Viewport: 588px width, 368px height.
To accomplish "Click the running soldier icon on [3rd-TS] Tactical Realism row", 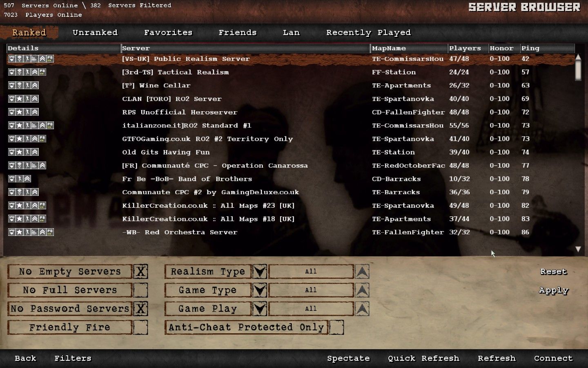I will [27, 72].
